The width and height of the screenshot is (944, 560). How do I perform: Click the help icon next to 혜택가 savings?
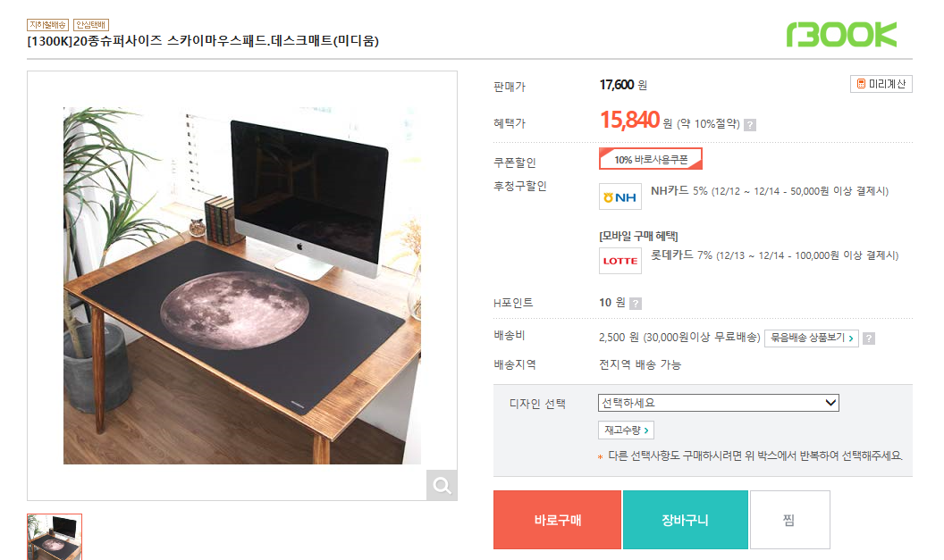tap(750, 125)
